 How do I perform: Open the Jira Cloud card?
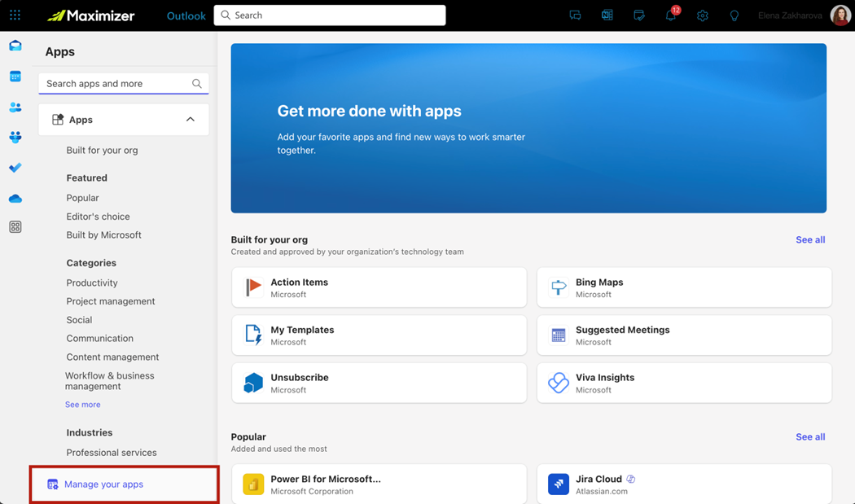[x=684, y=484]
